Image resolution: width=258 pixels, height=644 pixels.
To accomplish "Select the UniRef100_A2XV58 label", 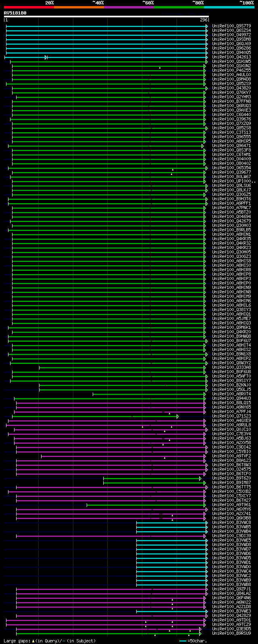I will click(231, 443).
